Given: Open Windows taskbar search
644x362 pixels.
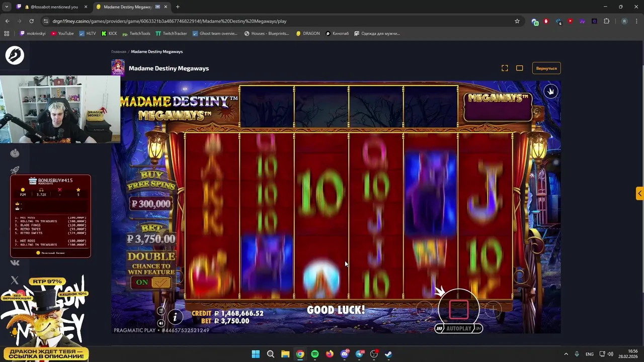Looking at the screenshot, I should point(270,354).
